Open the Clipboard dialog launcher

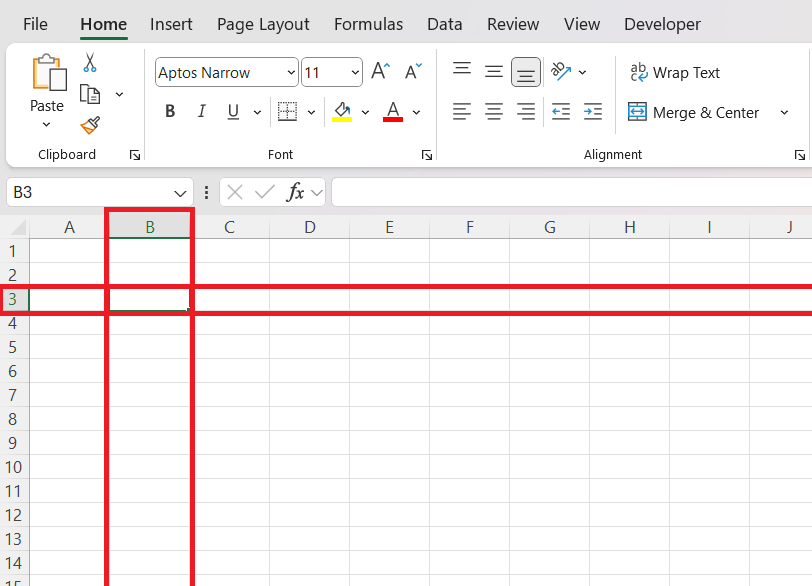[135, 155]
